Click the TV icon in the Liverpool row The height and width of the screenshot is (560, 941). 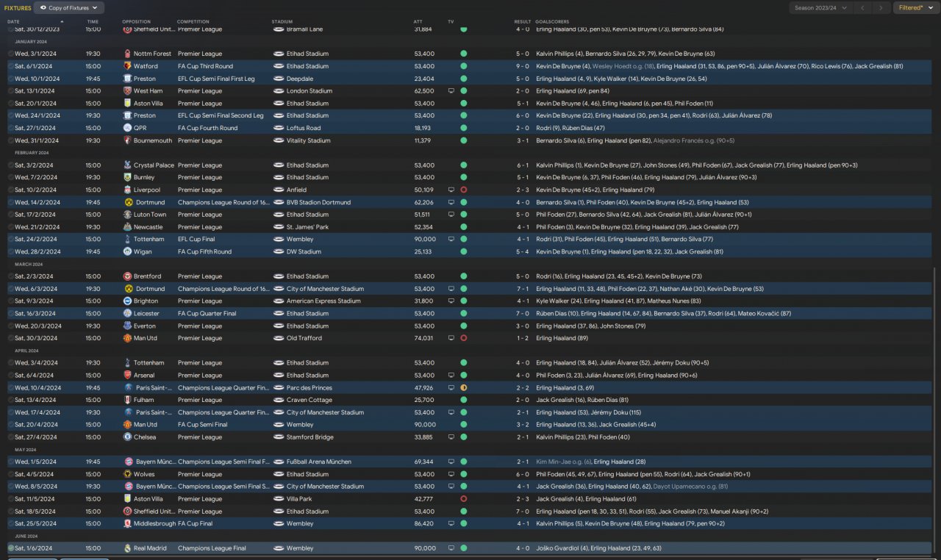click(451, 190)
